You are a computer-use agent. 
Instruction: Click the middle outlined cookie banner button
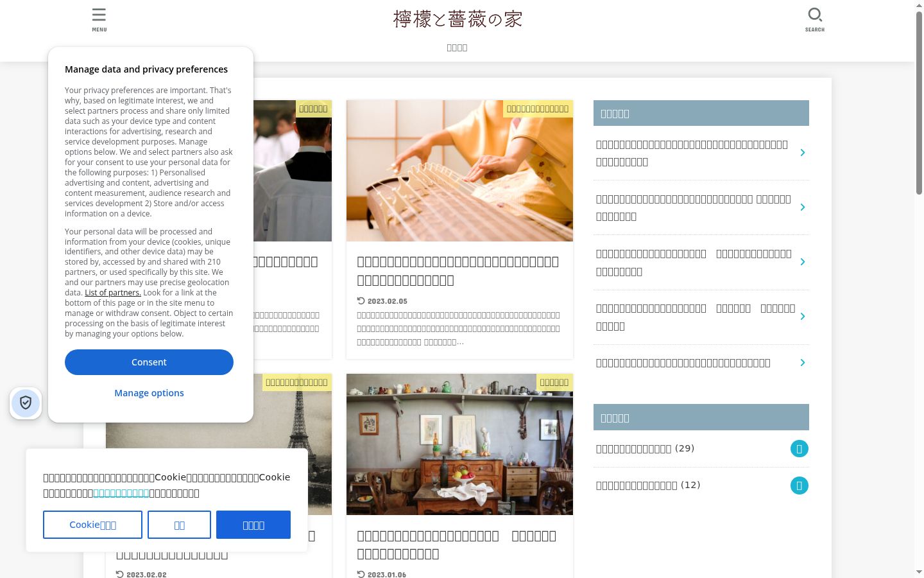(x=179, y=525)
